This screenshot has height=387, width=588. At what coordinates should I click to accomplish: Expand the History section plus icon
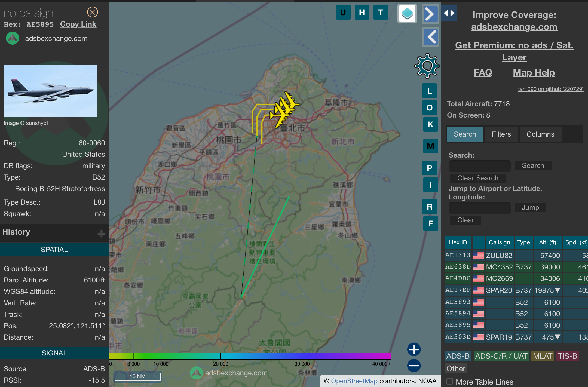[101, 233]
